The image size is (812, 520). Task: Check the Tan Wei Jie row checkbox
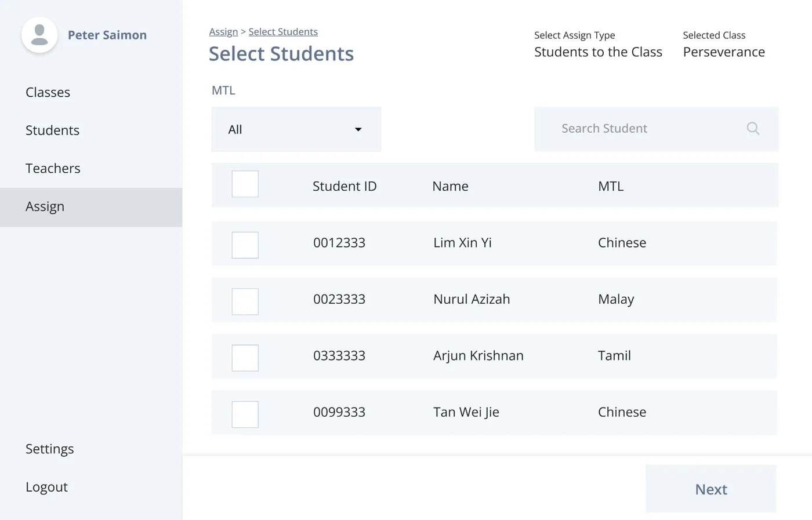(x=245, y=414)
